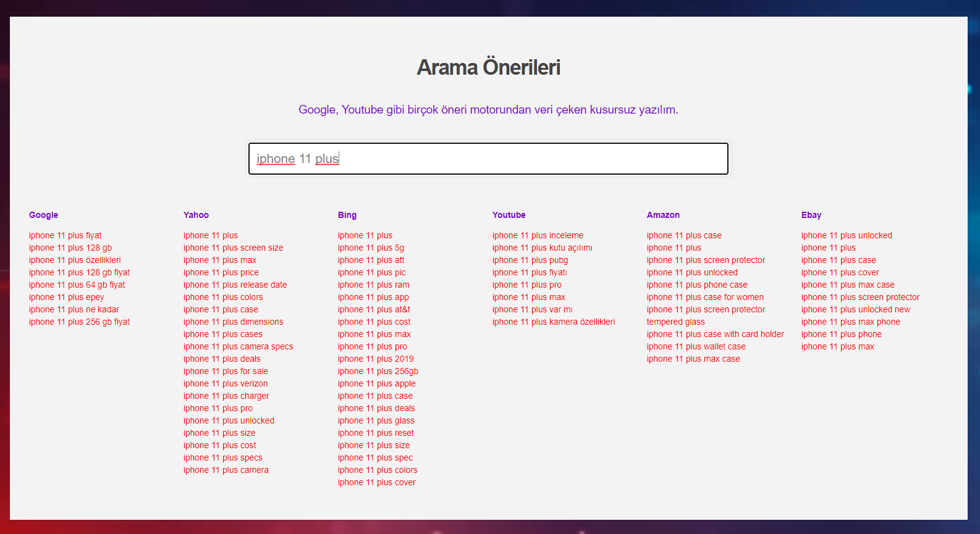Viewport: 980px width, 534px height.
Task: Choose Ebay suggestion "iphone 11 plus screen protector"
Action: pos(861,297)
